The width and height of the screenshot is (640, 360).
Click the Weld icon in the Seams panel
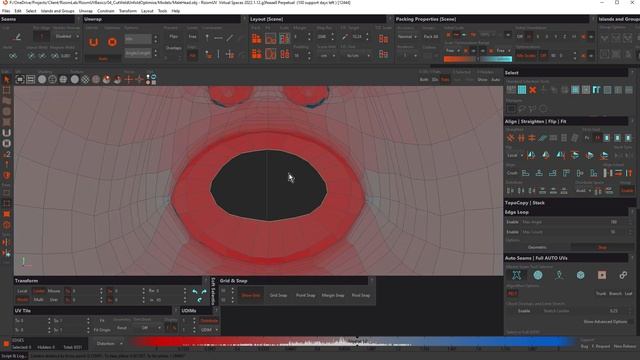click(13, 56)
